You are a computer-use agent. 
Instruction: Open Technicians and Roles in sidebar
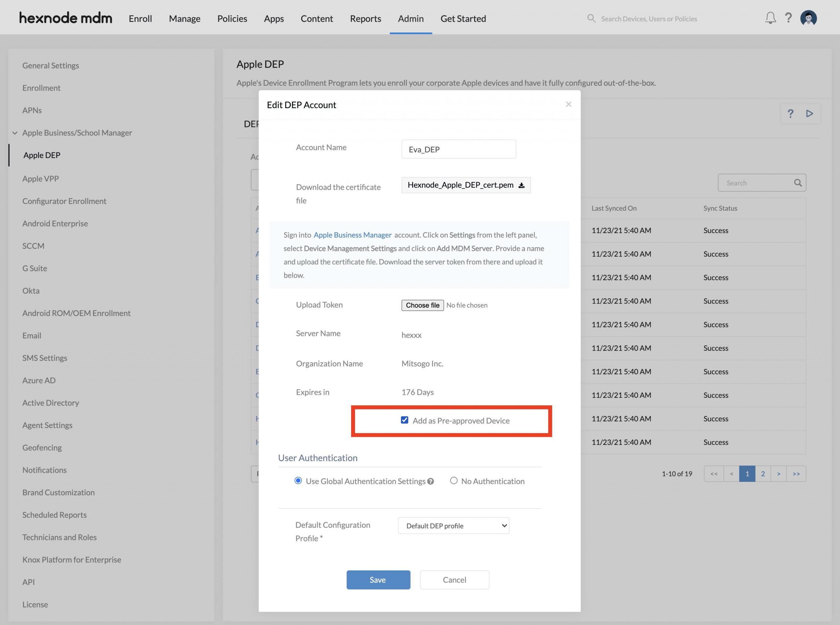(59, 537)
